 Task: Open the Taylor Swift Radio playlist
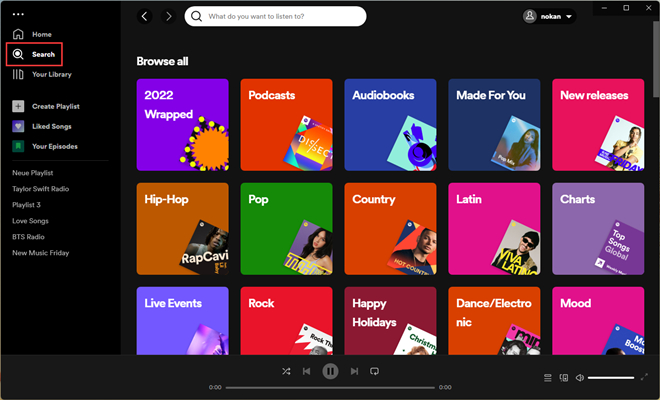point(40,189)
